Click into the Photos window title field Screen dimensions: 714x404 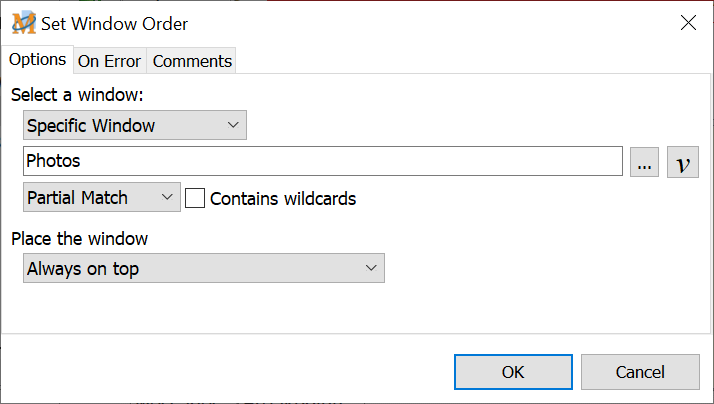(322, 161)
